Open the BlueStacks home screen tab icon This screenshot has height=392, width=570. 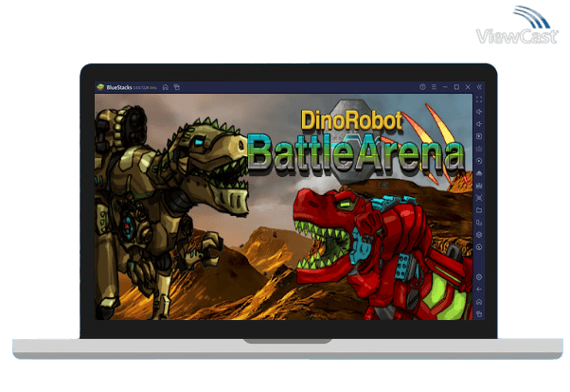pyautogui.click(x=166, y=87)
